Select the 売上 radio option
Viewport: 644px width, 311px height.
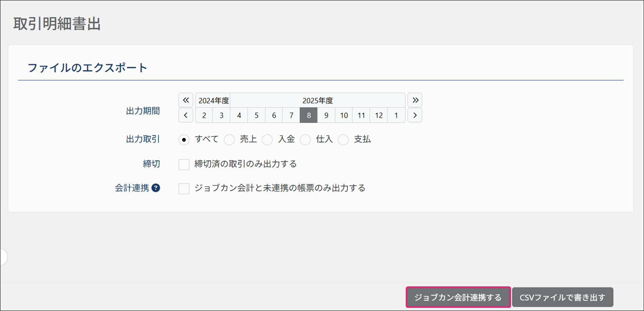tap(229, 140)
